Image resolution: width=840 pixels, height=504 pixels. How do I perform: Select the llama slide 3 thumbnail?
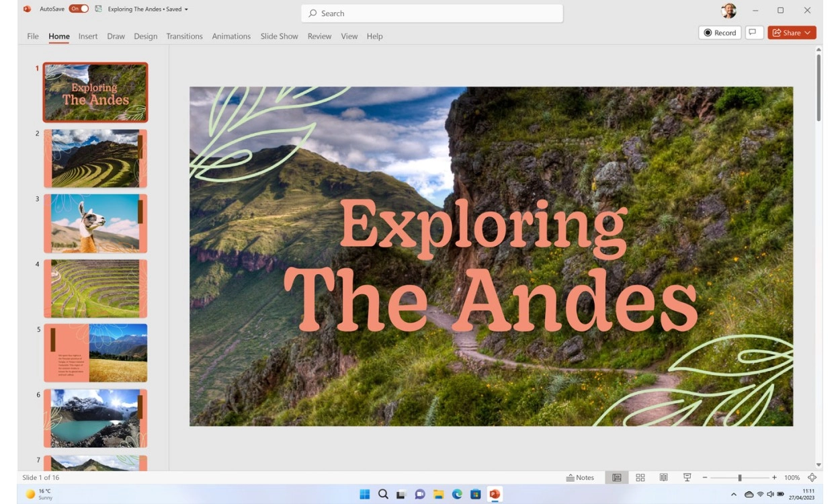coord(95,223)
